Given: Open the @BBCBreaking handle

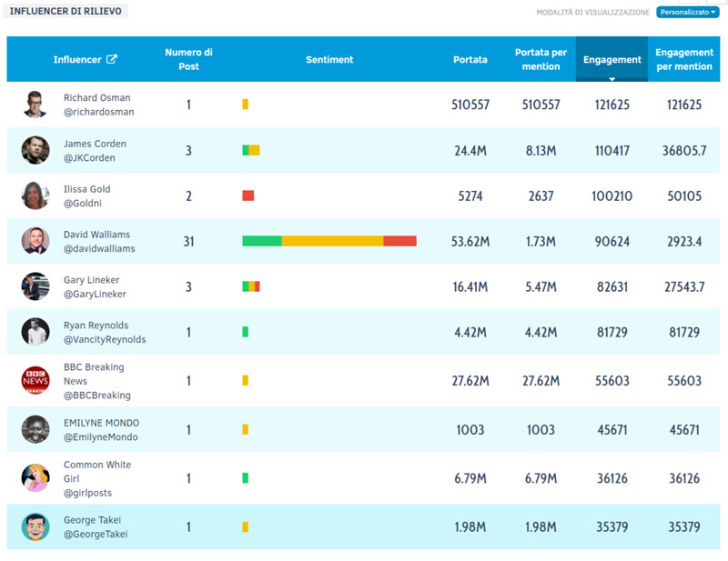Looking at the screenshot, I should click(97, 396).
